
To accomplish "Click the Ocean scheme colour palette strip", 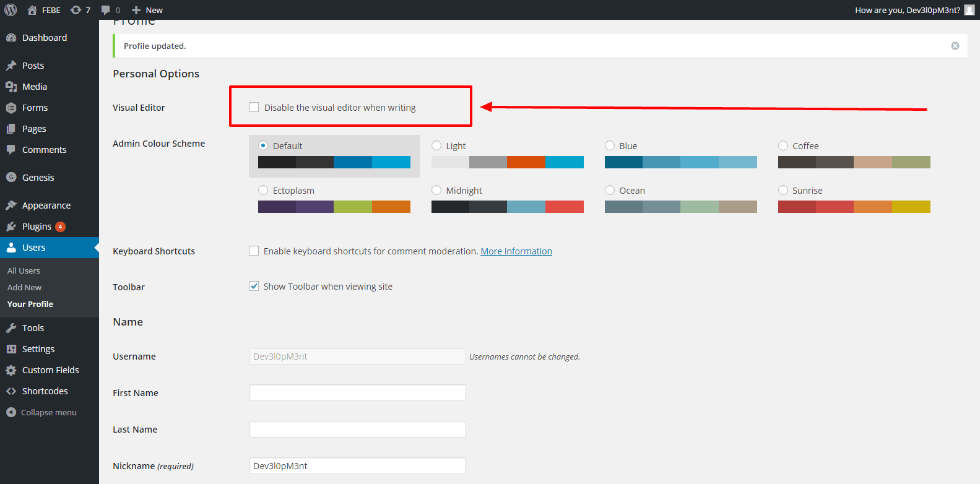I will 681,207.
